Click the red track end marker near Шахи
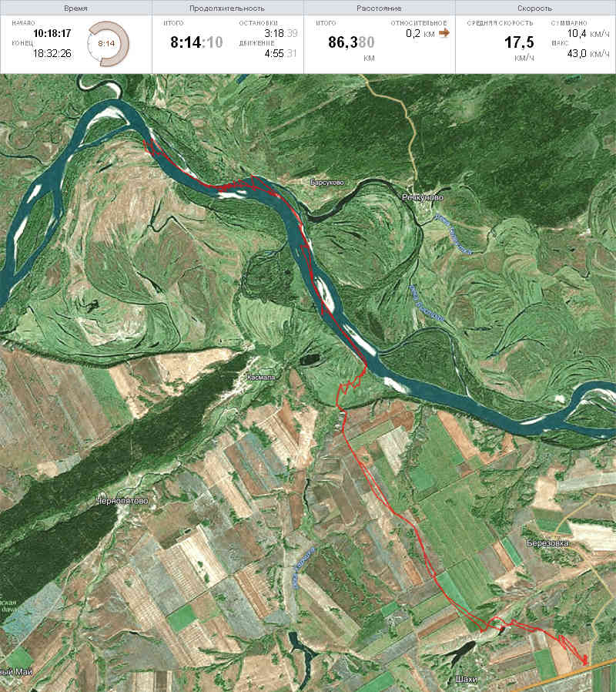The height and width of the screenshot is (692, 616). click(x=585, y=660)
